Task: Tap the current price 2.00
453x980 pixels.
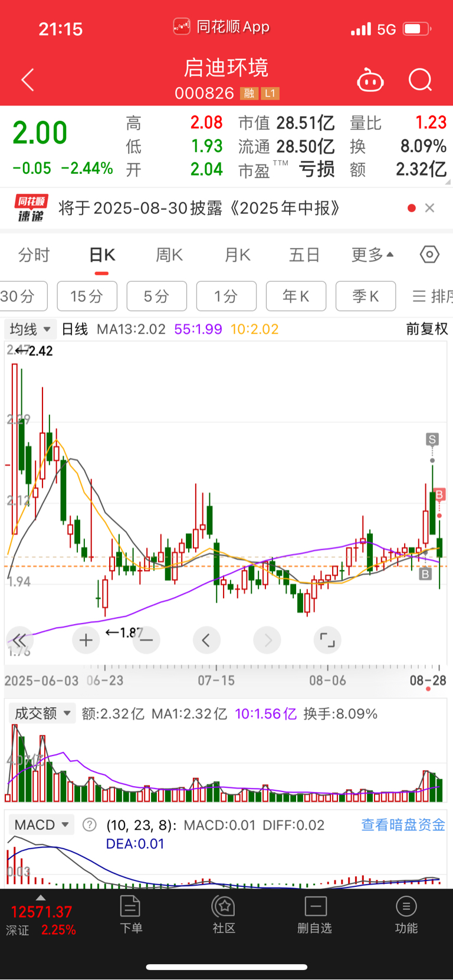Action: 40,133
